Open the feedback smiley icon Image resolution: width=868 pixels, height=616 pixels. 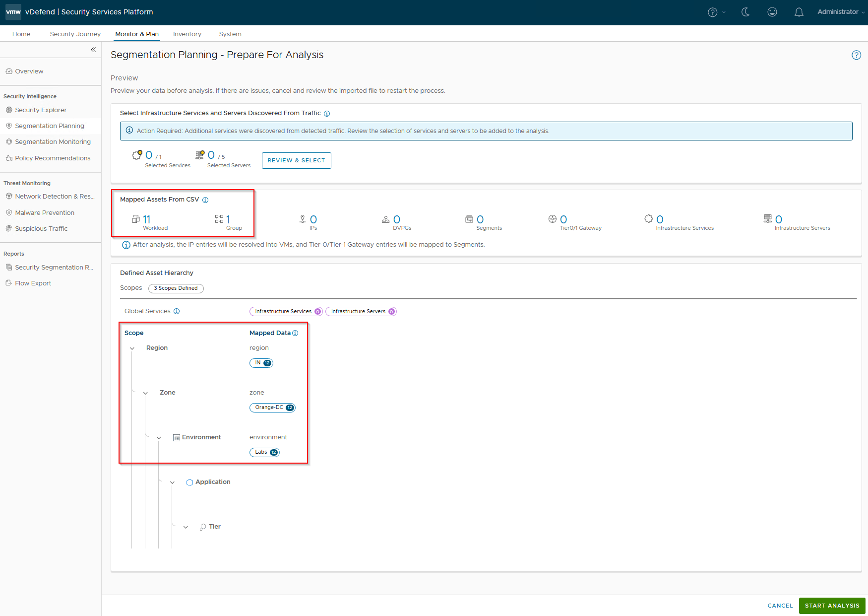coord(772,12)
